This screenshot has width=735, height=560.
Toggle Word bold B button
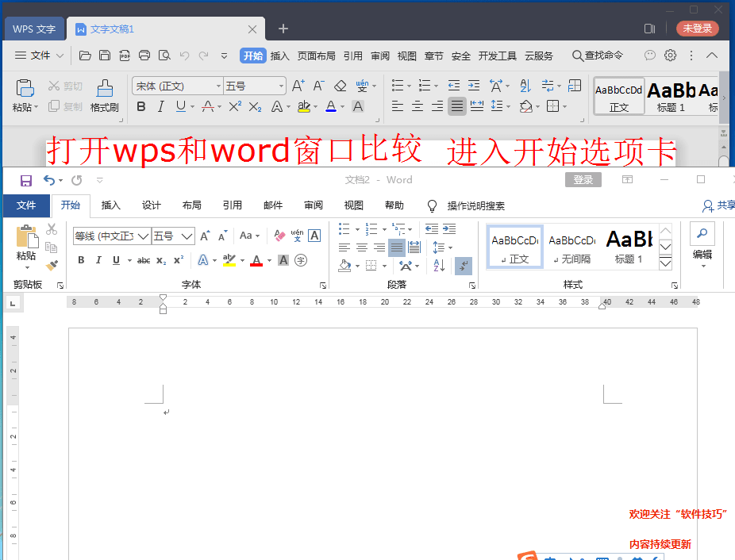(81, 260)
